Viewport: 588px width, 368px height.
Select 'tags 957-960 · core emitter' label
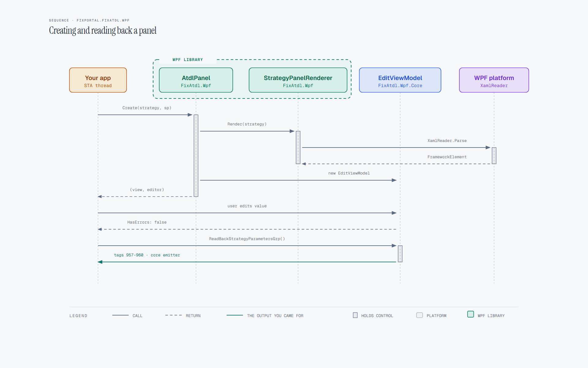pyautogui.click(x=147, y=255)
